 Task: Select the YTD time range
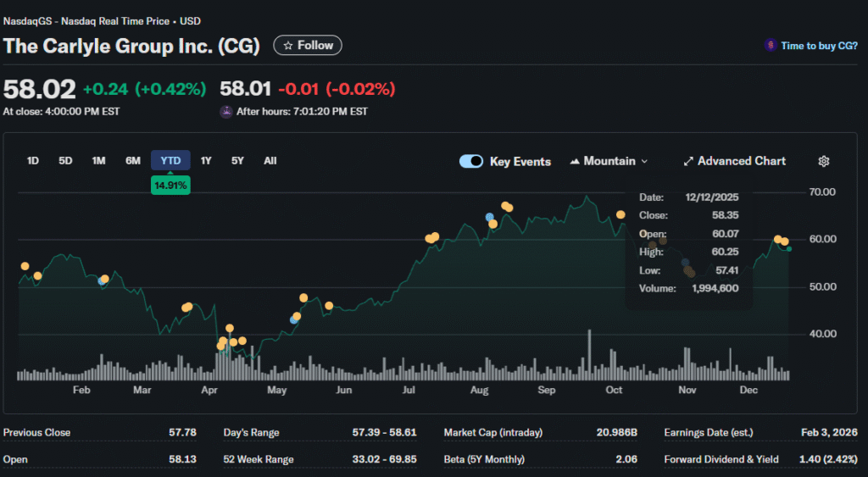point(170,161)
